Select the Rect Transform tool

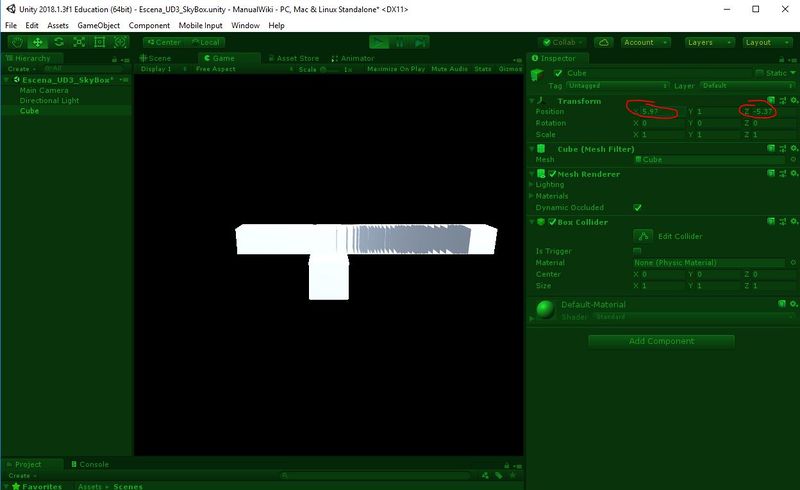(x=99, y=42)
